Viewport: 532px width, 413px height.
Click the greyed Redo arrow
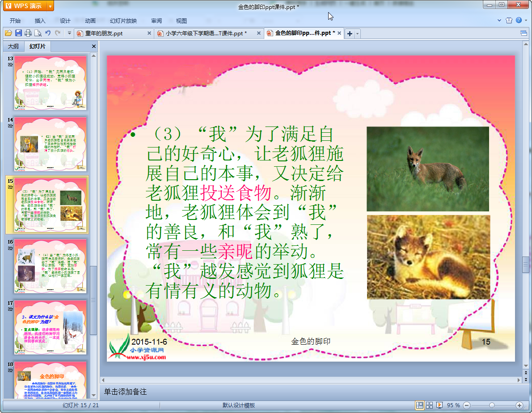[58, 33]
